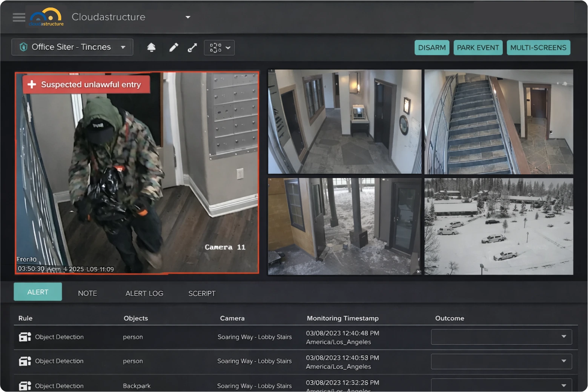
Task: Click the Camera column header
Action: (232, 318)
